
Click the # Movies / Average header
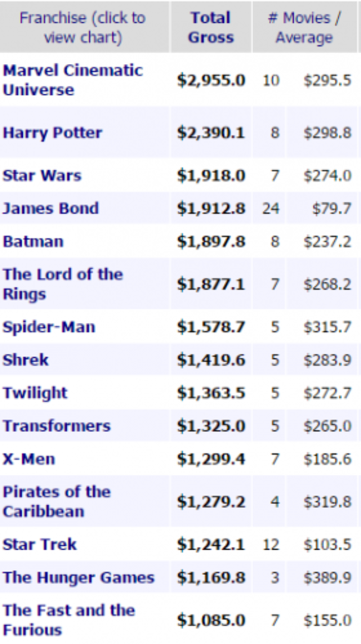tap(304, 28)
